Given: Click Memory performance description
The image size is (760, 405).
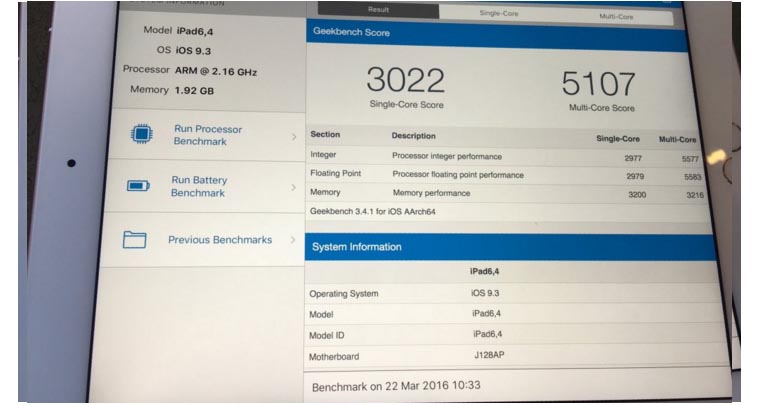Looking at the screenshot, I should (431, 193).
